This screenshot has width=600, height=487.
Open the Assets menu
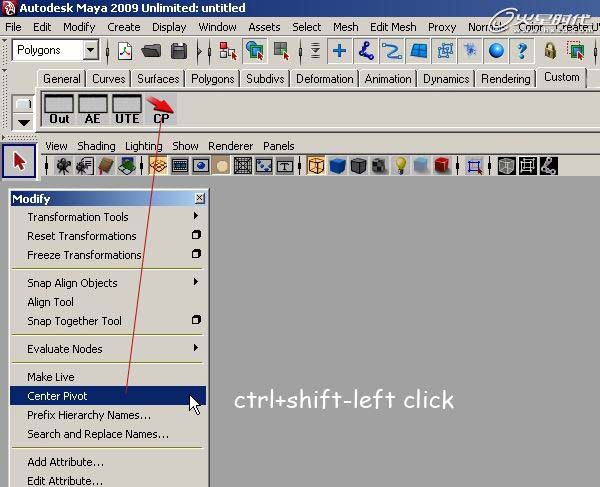point(264,27)
